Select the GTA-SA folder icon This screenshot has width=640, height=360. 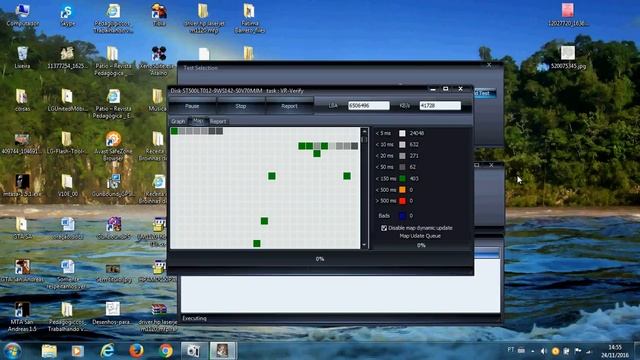(22, 228)
